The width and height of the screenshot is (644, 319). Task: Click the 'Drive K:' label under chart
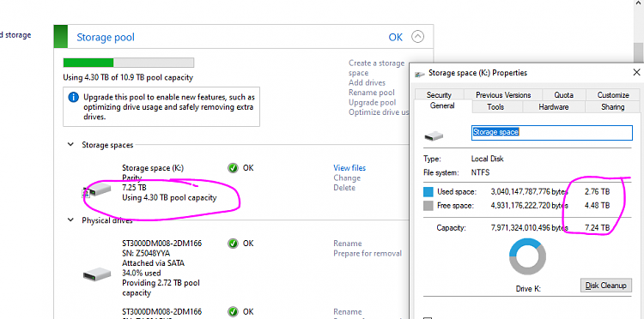[528, 289]
